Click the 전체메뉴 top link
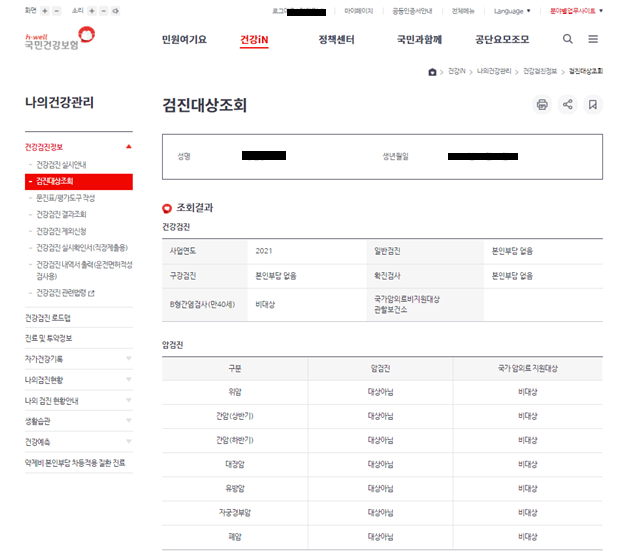640x554 pixels. [463, 11]
